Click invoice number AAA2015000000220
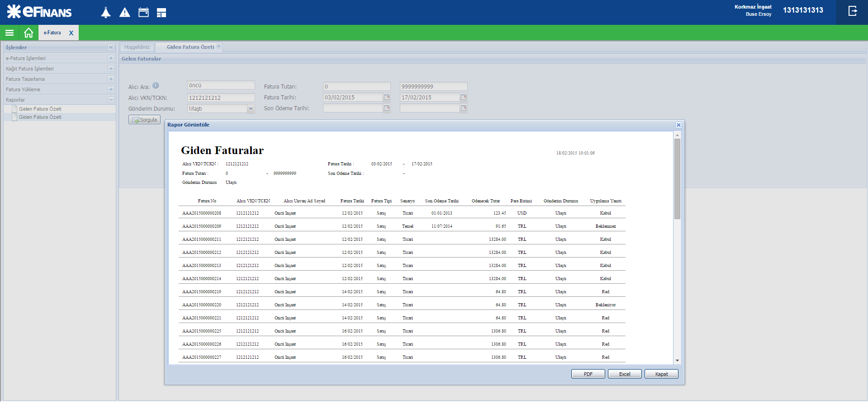The width and height of the screenshot is (868, 403). 202,305
